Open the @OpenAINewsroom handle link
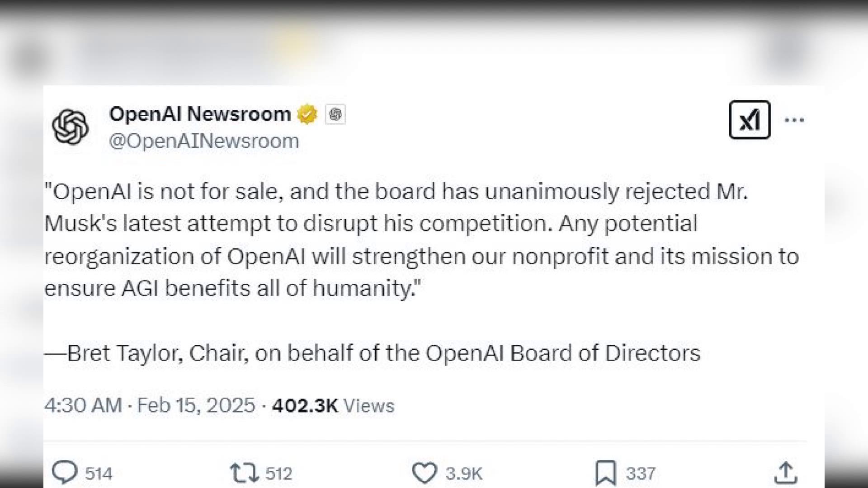 point(204,141)
